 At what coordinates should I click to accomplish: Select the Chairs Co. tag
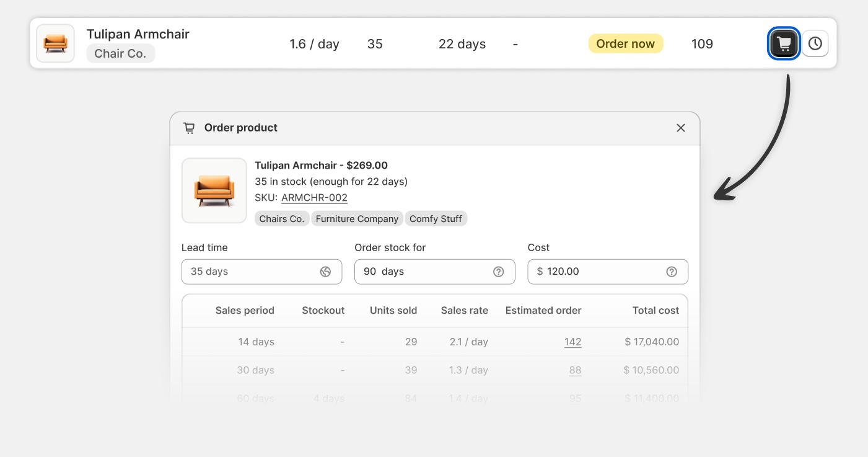[x=282, y=219]
